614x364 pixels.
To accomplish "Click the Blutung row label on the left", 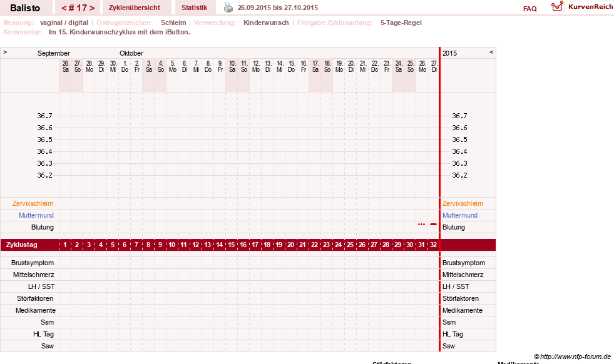I will [43, 227].
